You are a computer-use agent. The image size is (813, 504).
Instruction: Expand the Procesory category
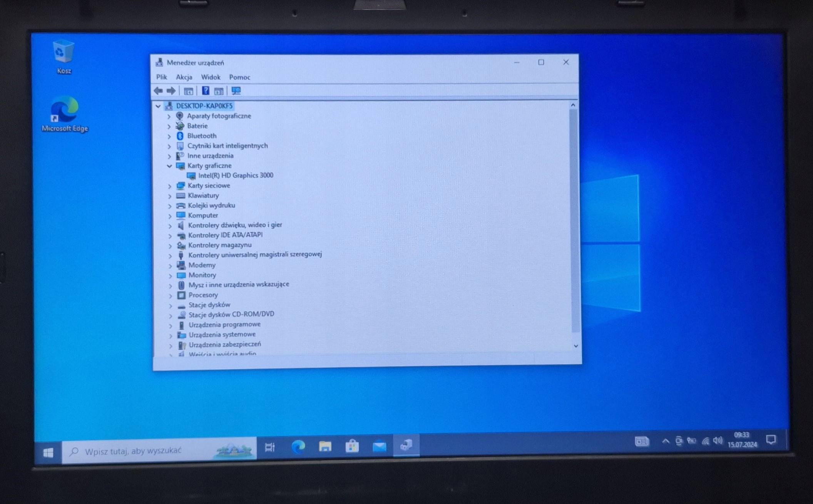171,296
